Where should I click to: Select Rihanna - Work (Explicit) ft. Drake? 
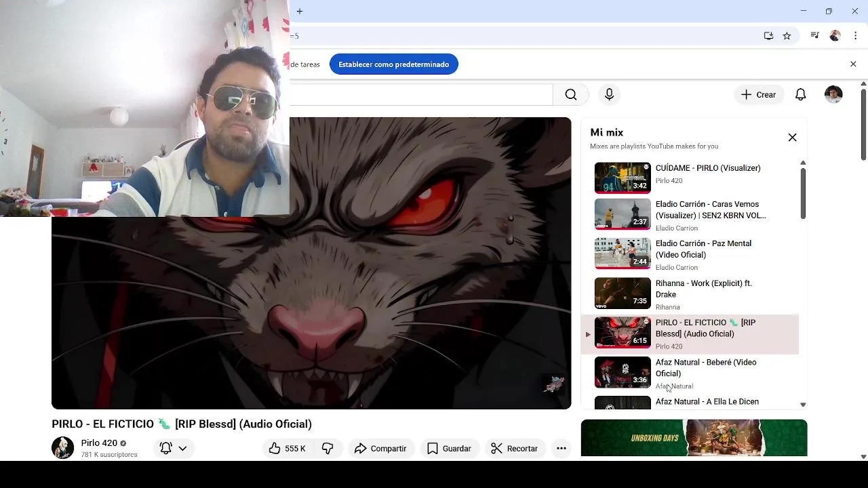704,289
